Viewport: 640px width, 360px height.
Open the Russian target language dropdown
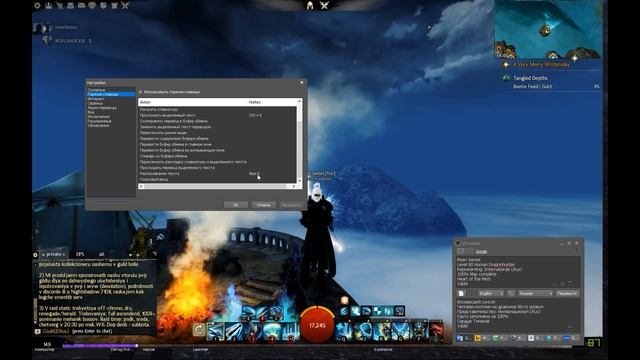535,293
